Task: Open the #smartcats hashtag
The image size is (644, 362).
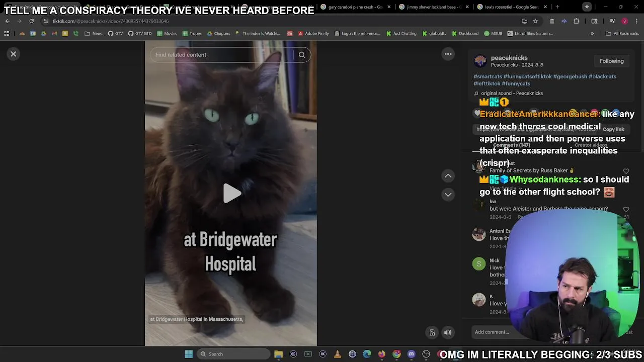Action: [x=488, y=76]
